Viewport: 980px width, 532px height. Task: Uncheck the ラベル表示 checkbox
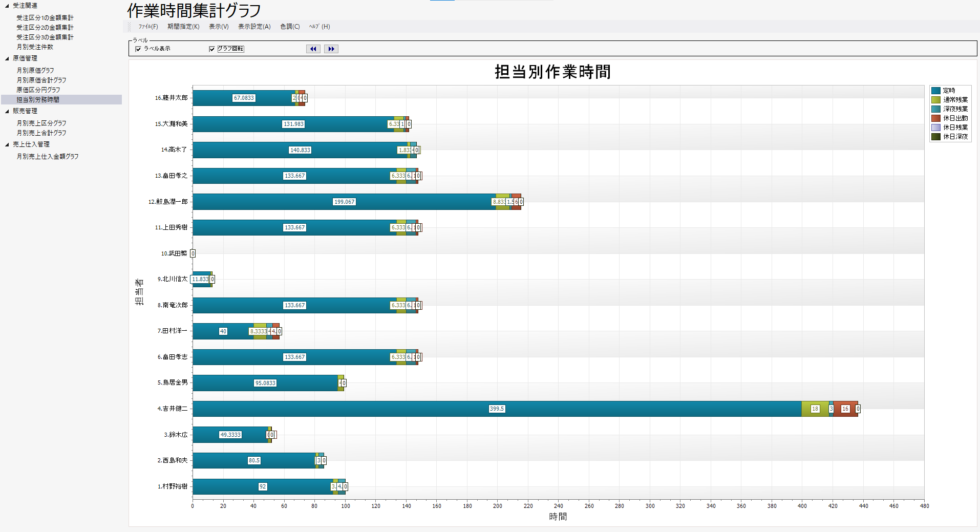coord(138,49)
